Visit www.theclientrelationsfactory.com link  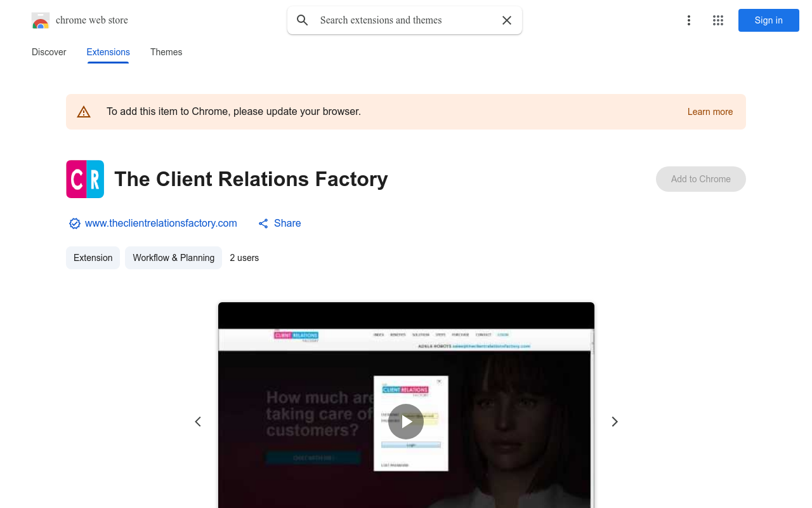(161, 224)
